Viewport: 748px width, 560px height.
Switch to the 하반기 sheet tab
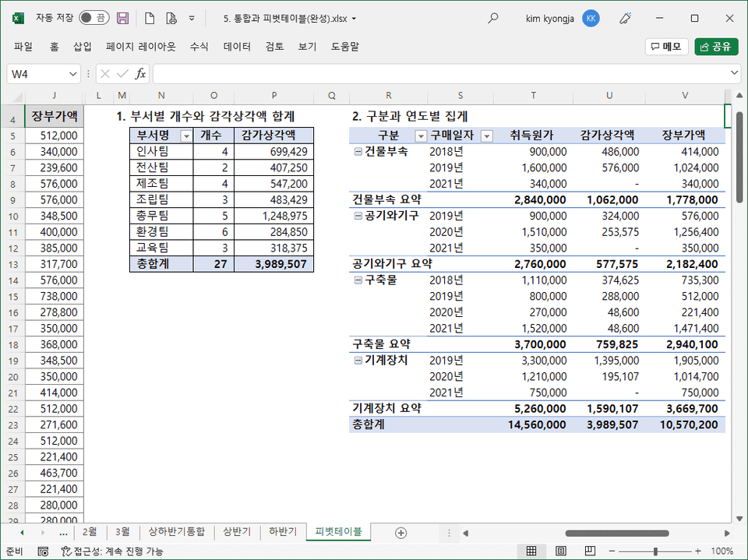click(283, 531)
